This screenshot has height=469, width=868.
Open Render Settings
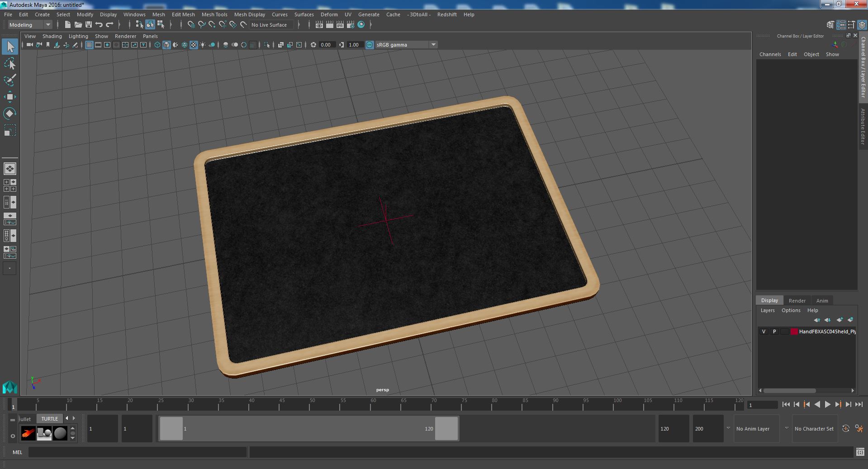click(x=351, y=25)
